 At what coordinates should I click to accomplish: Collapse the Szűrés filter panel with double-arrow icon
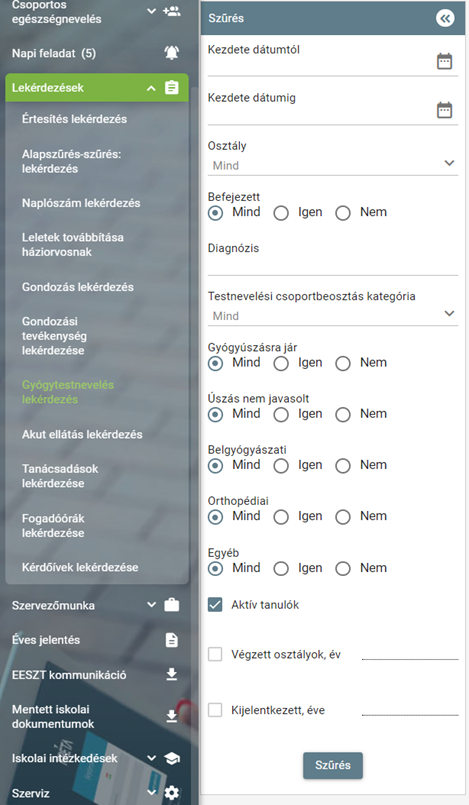(445, 18)
